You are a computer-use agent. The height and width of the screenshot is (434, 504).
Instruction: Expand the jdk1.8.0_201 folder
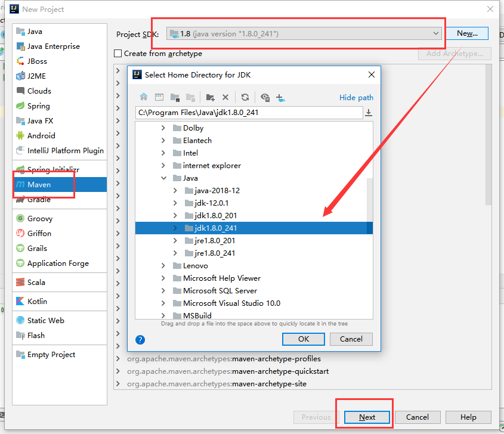click(x=175, y=216)
